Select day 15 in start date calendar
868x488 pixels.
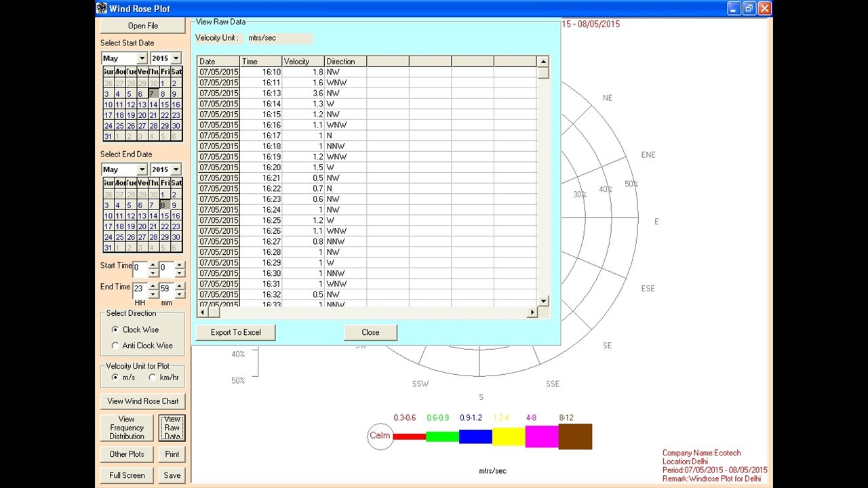164,105
